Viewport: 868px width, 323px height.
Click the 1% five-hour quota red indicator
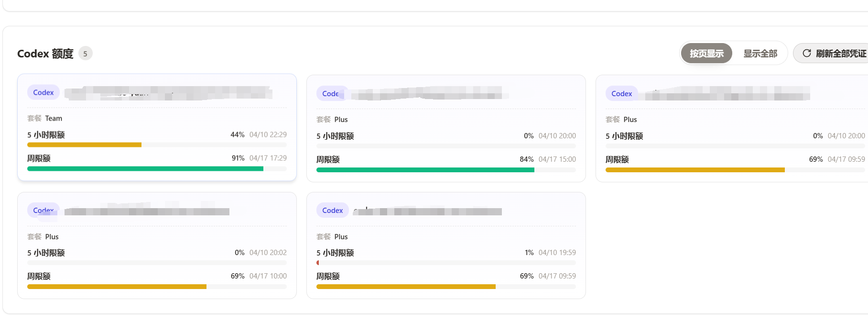pyautogui.click(x=318, y=263)
